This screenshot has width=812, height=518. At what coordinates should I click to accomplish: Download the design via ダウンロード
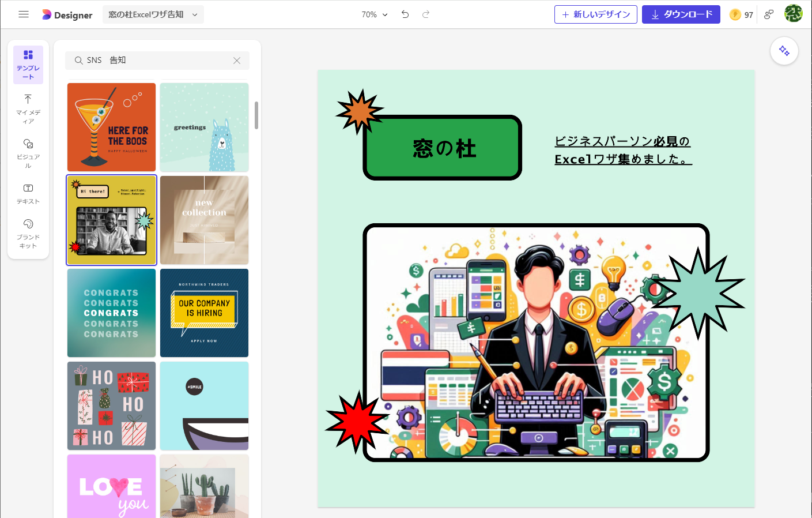(x=681, y=14)
